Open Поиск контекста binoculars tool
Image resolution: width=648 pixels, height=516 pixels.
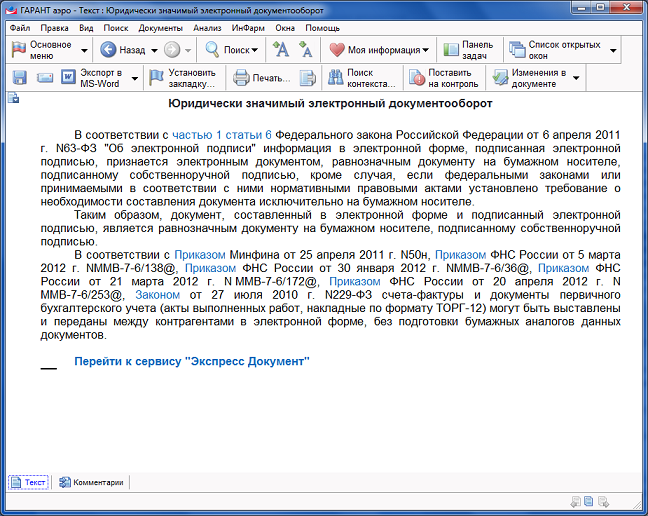coord(362,78)
